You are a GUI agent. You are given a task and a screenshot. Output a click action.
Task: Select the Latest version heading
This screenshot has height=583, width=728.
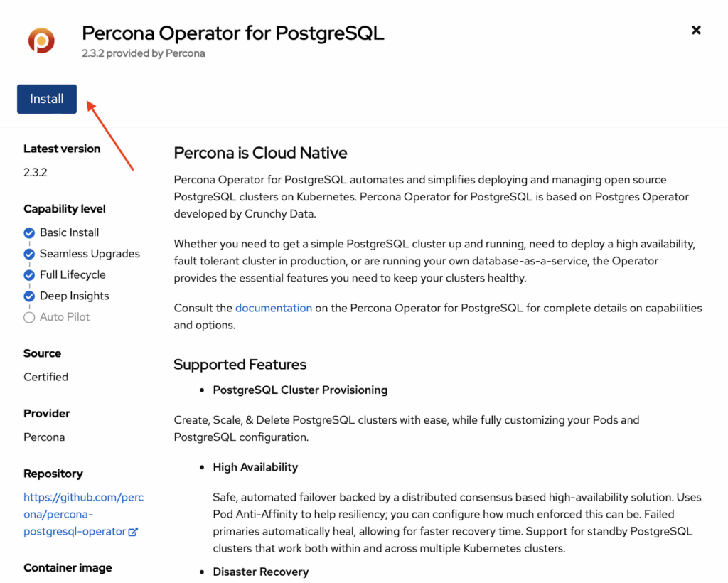point(61,149)
